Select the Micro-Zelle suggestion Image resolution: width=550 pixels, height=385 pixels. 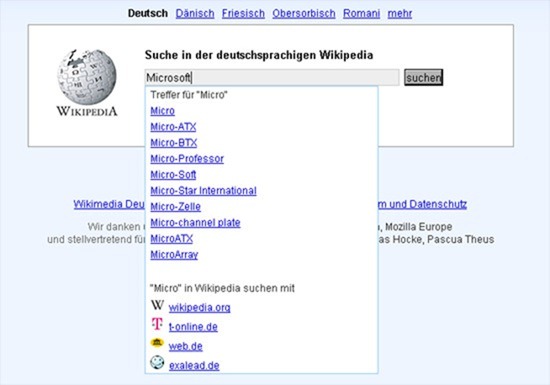(175, 207)
